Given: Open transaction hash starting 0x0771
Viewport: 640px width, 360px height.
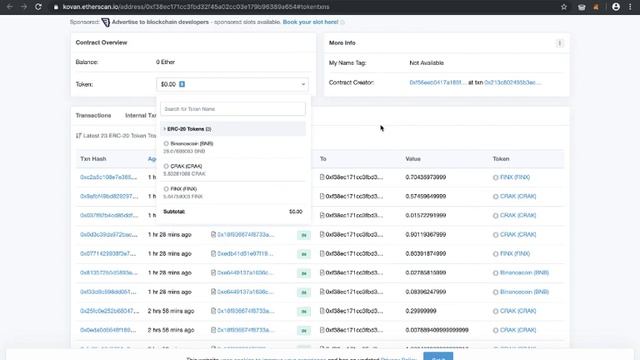Looking at the screenshot, I should click(108, 253).
